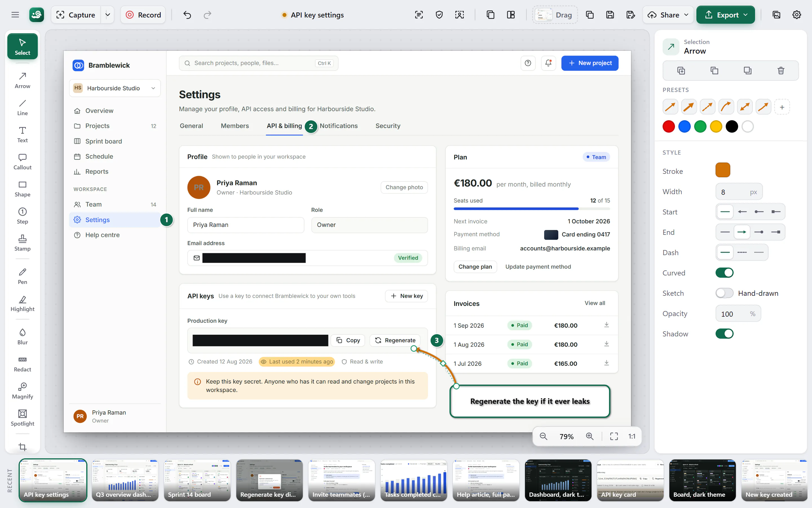The width and height of the screenshot is (812, 508).
Task: Pick the Line tool
Action: point(23,108)
